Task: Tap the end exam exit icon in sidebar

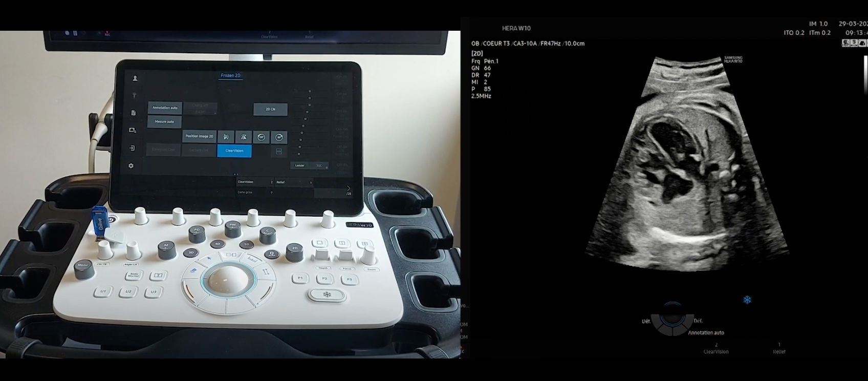Action: 132,148
